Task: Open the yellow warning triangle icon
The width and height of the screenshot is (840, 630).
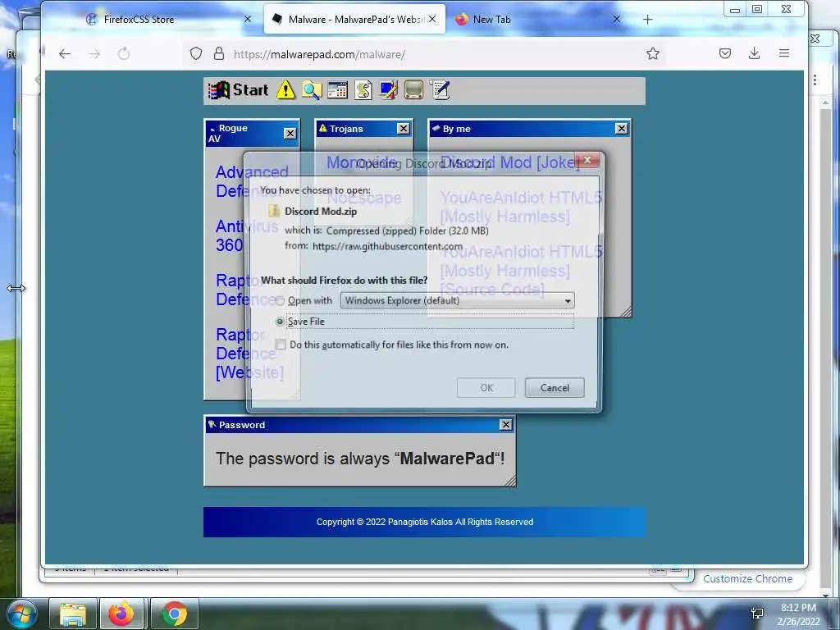Action: point(285,90)
